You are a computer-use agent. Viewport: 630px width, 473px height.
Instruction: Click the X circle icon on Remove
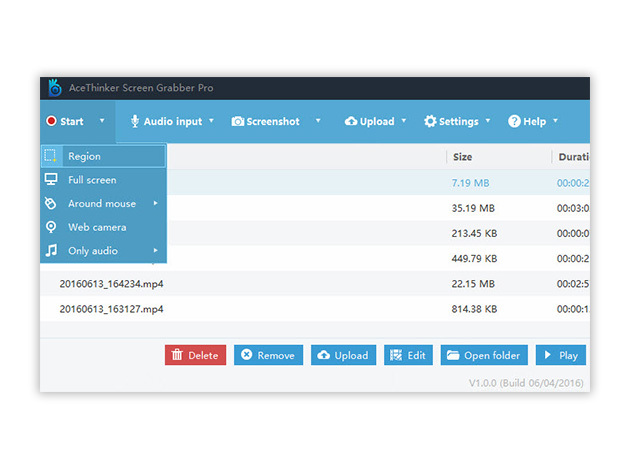point(247,354)
